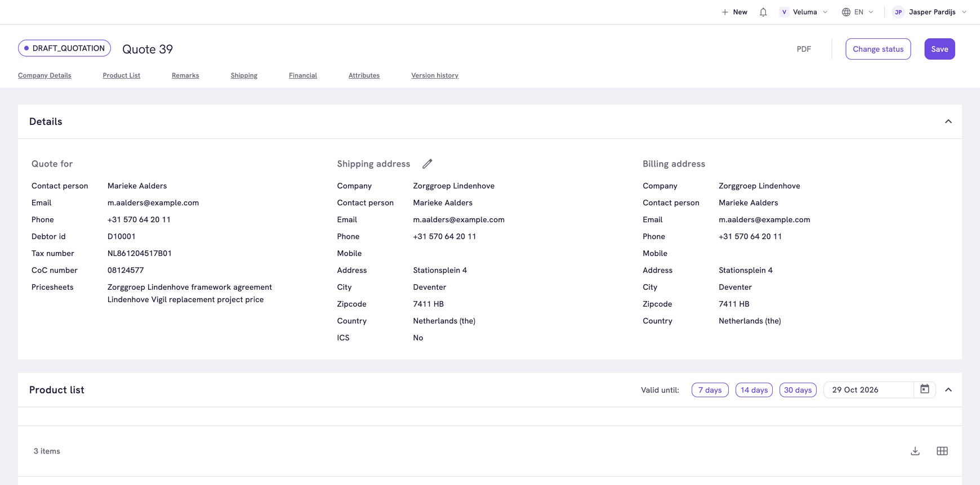This screenshot has height=485, width=980.
Task: Click contact name Marieke Aalders under Quote for
Action: (x=137, y=186)
